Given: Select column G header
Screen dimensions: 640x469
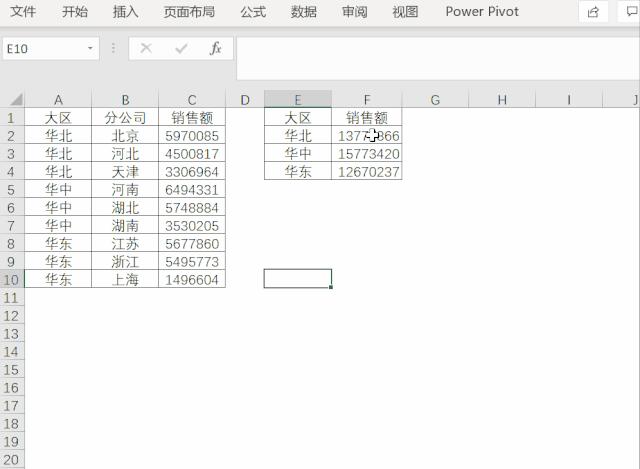Looking at the screenshot, I should tap(436, 100).
